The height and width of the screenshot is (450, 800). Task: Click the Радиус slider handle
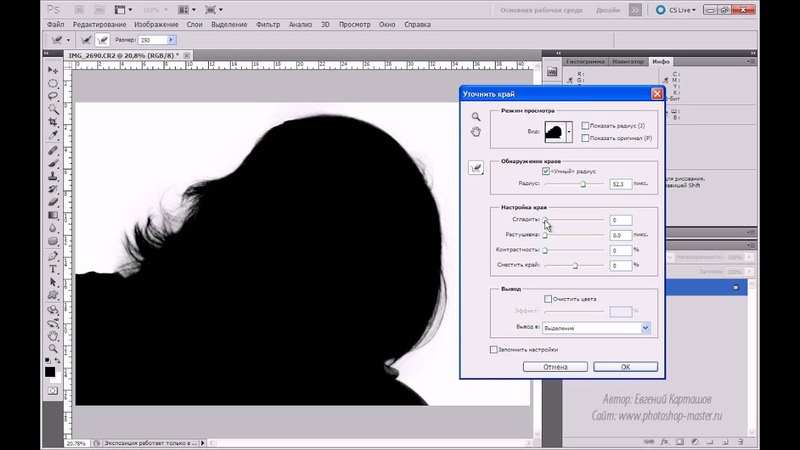click(x=584, y=184)
